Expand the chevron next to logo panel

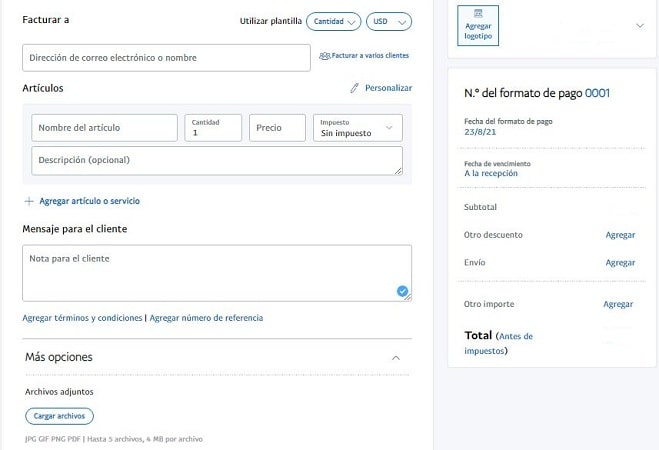click(640, 26)
